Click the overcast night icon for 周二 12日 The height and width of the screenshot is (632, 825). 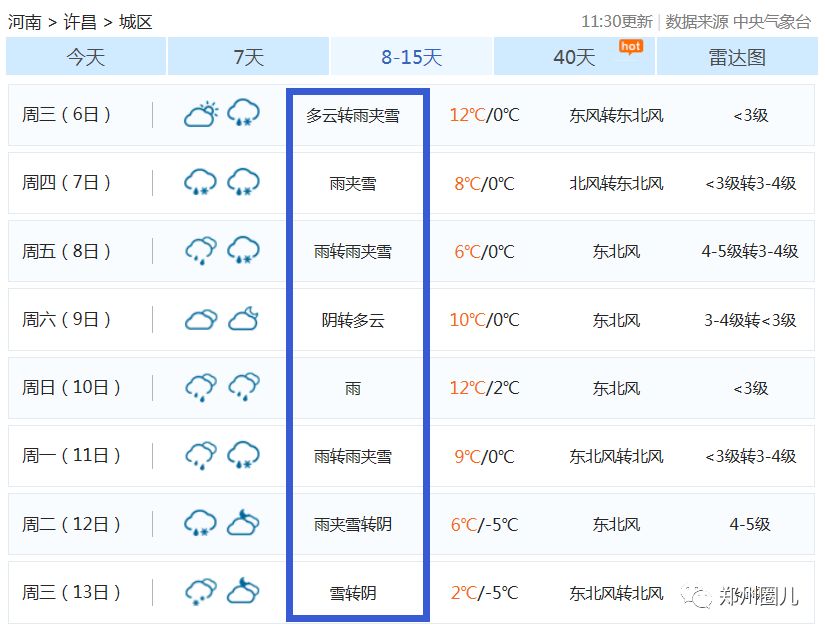click(243, 523)
